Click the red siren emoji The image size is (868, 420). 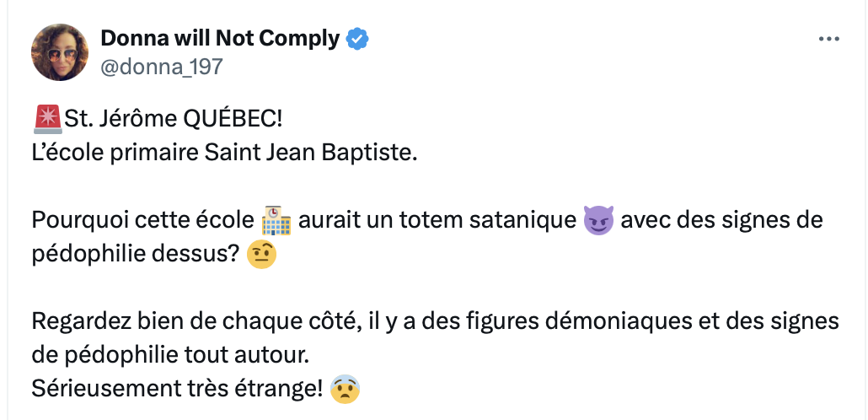coord(47,119)
